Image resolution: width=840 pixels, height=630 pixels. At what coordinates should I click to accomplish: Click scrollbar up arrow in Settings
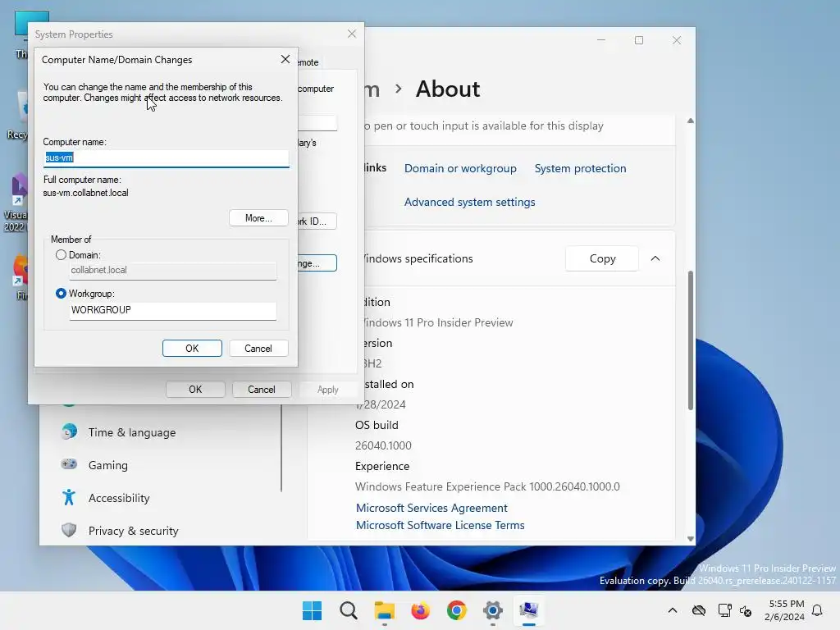(x=691, y=121)
